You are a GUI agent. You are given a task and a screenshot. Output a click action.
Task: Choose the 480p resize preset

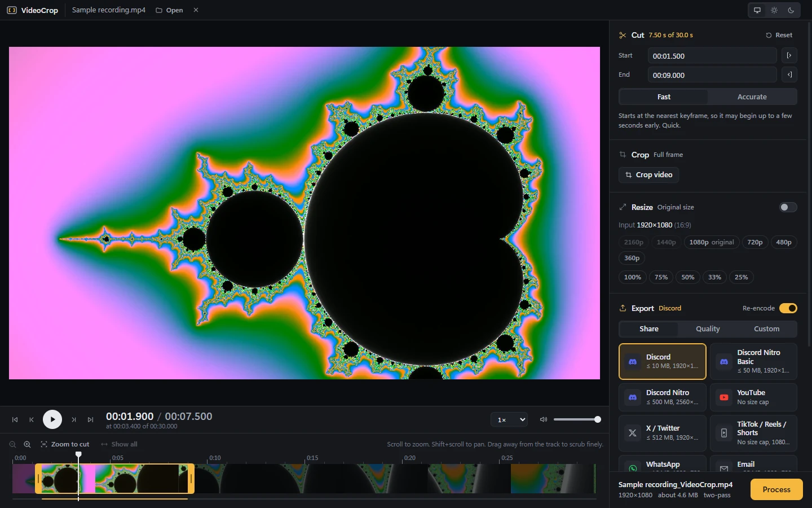pos(783,242)
